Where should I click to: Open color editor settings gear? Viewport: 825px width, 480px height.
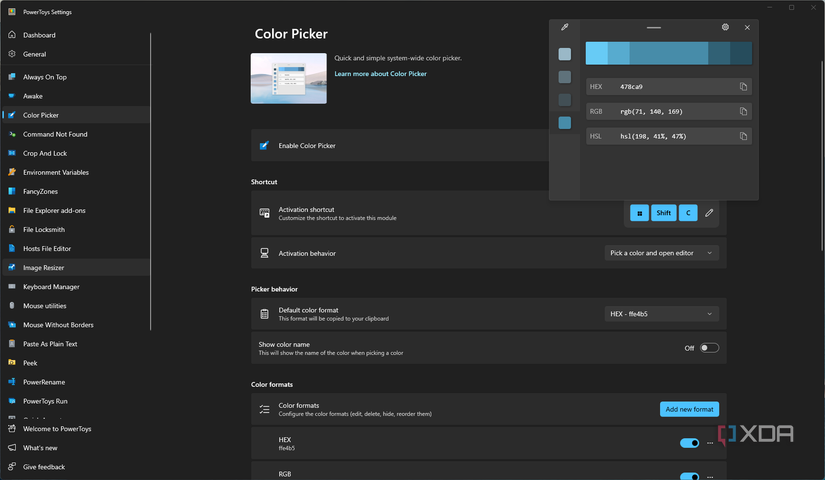coord(725,27)
